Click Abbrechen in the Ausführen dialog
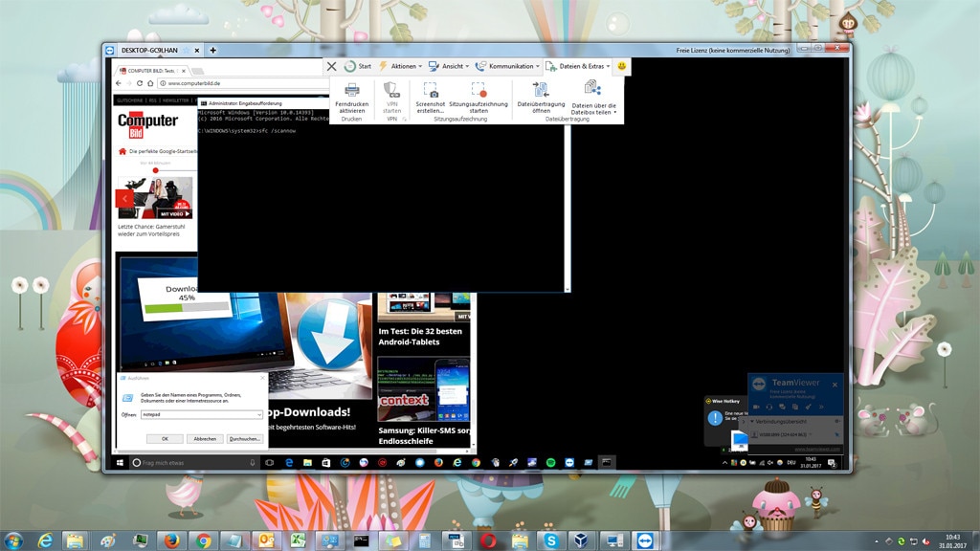The height and width of the screenshot is (551, 980). pyautogui.click(x=205, y=438)
